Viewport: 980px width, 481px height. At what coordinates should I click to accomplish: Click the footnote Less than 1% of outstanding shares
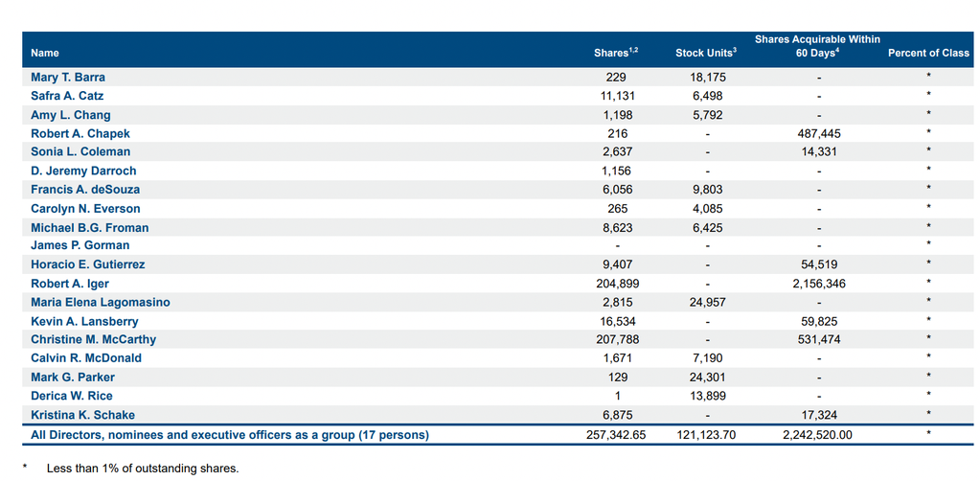pyautogui.click(x=143, y=468)
